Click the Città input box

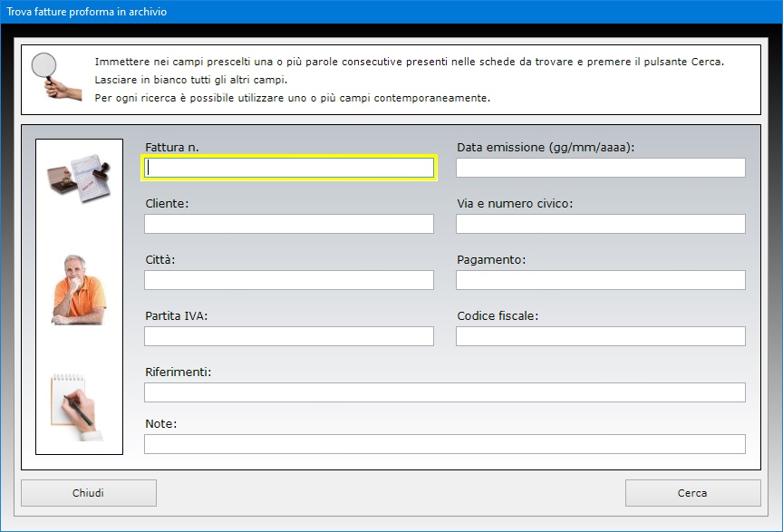[289, 280]
